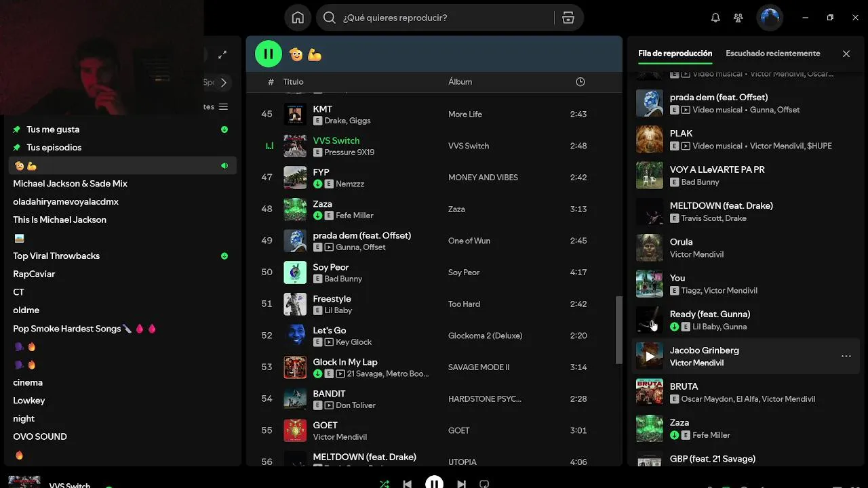The image size is (868, 488).
Task: Select 'VOY A LLeVARTE PA PR' in queue
Action: pyautogui.click(x=745, y=175)
